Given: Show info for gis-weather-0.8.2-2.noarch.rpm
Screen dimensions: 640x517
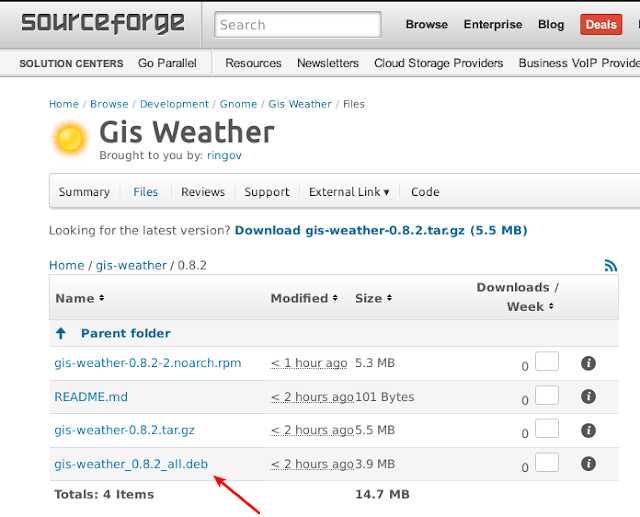Looking at the screenshot, I should point(588,363).
